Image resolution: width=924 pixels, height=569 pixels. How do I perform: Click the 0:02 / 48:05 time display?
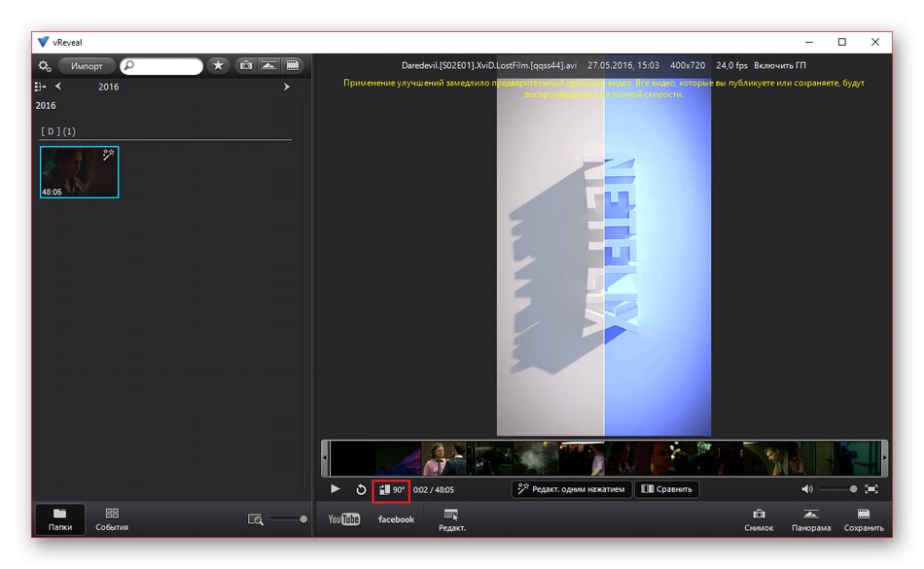434,489
